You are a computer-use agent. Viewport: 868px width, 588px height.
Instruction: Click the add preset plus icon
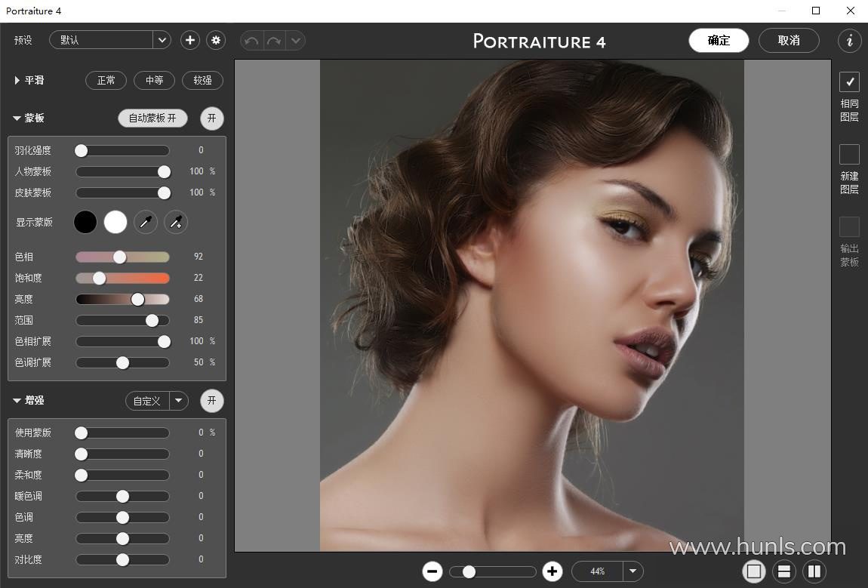[189, 40]
